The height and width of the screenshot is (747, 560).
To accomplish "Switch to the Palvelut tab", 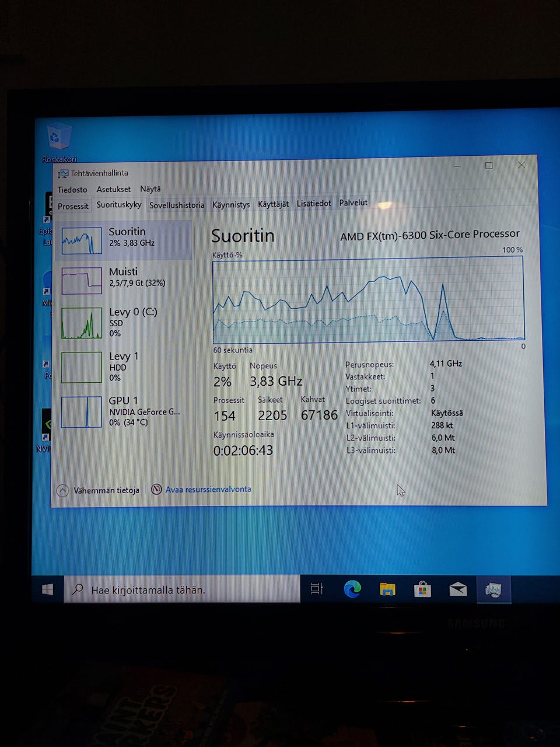I will (x=353, y=203).
